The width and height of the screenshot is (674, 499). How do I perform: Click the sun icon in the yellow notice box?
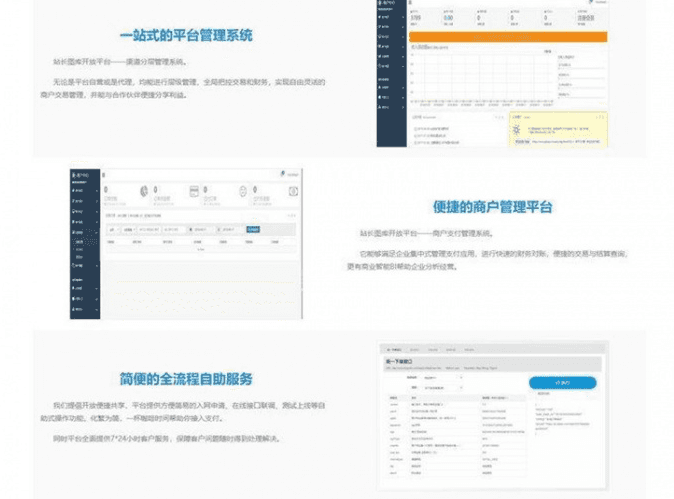tap(518, 130)
